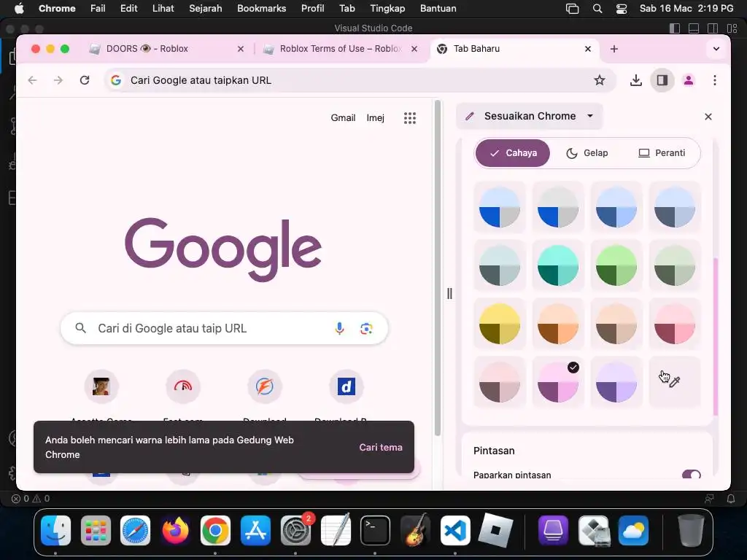Choose the orange color theme swatch
Image resolution: width=747 pixels, height=560 pixels.
click(558, 324)
